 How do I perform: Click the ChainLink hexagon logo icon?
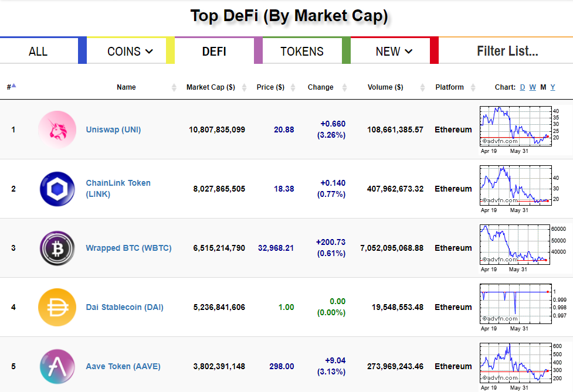pos(57,189)
